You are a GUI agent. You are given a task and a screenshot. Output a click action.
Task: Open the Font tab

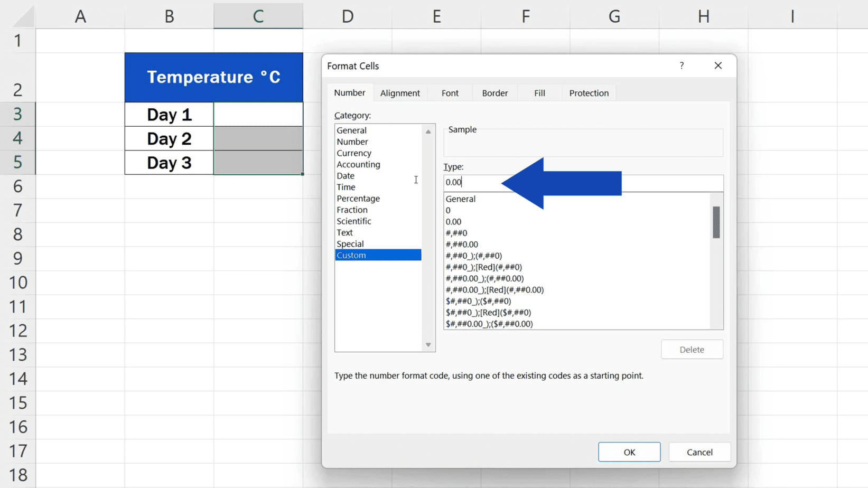tap(449, 92)
